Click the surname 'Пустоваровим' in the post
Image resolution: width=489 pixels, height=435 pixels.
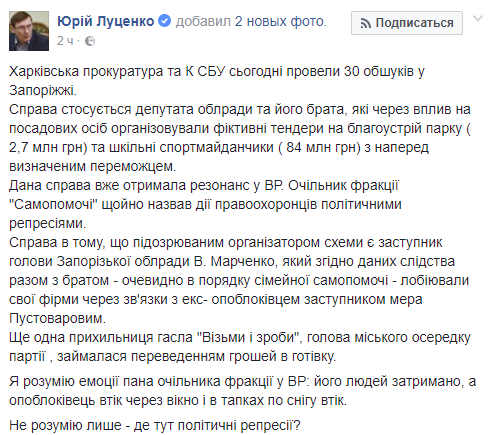click(57, 318)
